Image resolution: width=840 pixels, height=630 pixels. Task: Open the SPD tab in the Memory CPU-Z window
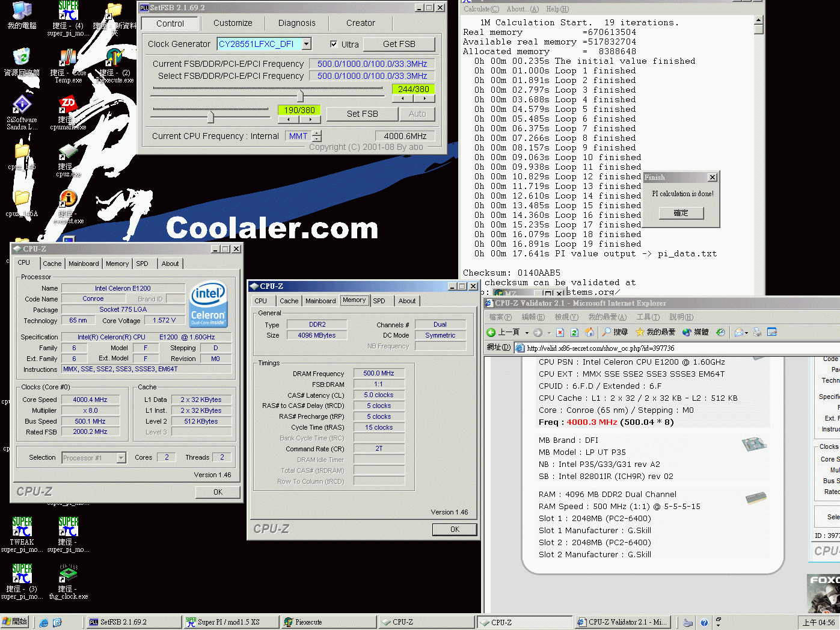(x=379, y=301)
